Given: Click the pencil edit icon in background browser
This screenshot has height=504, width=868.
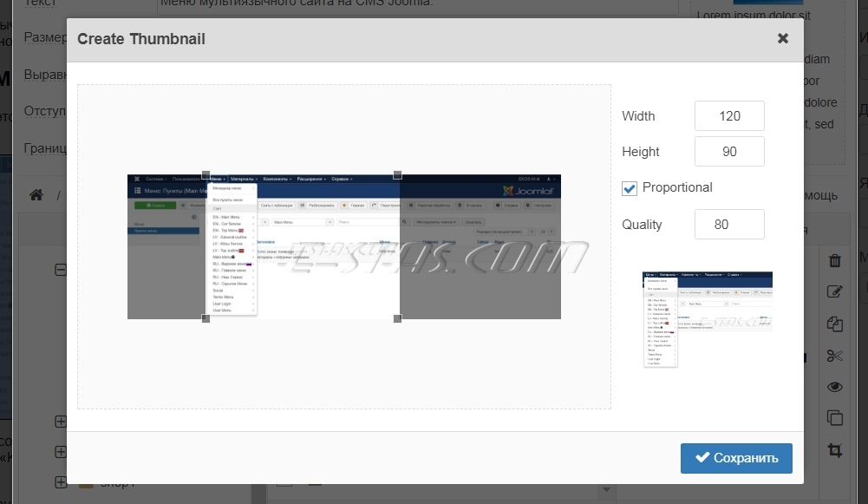Looking at the screenshot, I should coord(835,291).
